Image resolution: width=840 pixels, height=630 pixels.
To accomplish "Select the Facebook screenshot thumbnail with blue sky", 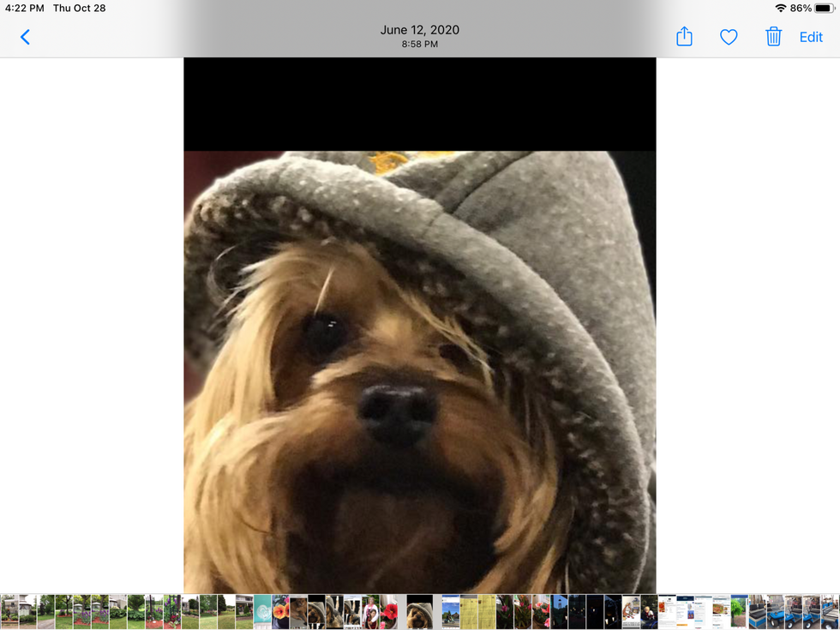I will [451, 612].
